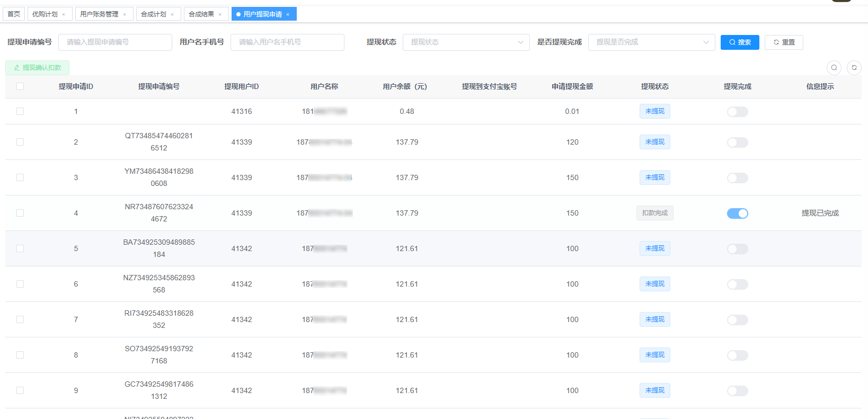
Task: Click the 信息提示 column header
Action: pyautogui.click(x=820, y=86)
